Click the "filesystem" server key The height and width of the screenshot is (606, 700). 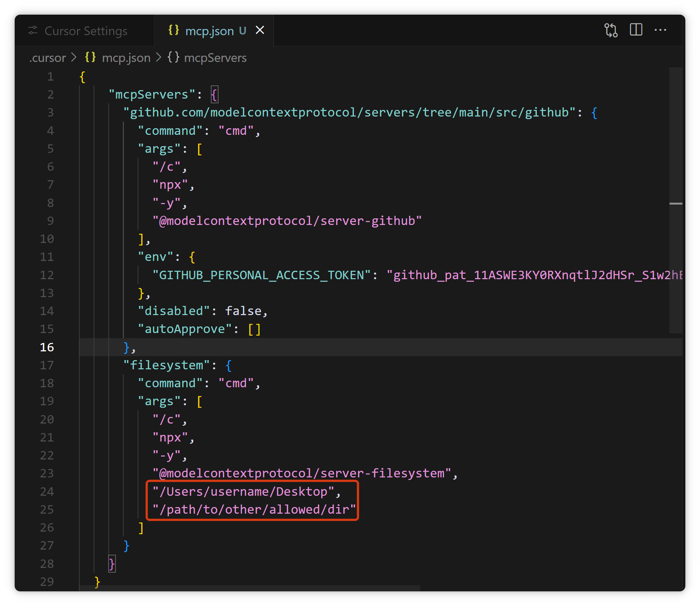[166, 365]
